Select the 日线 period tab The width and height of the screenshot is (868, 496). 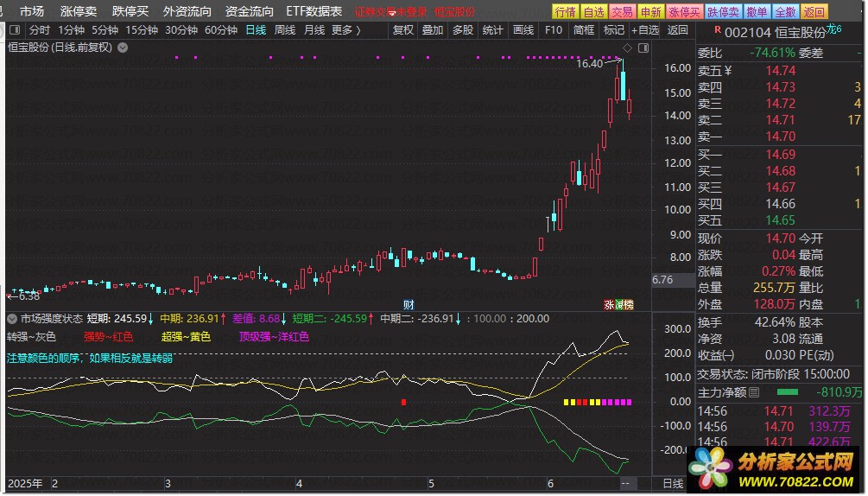256,30
